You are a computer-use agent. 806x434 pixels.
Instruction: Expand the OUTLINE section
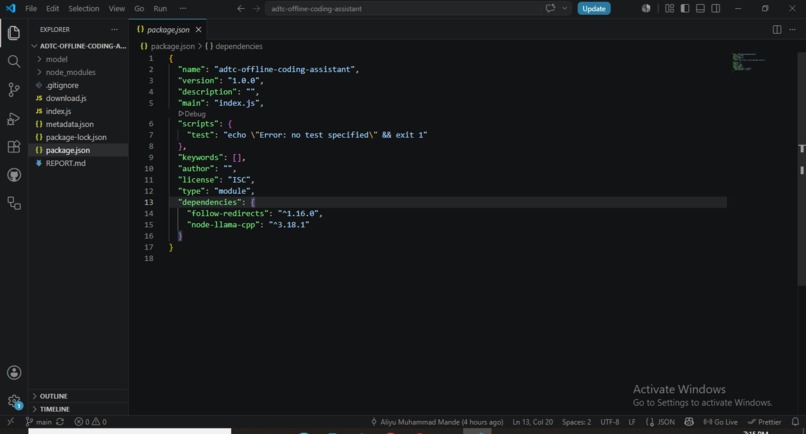pyautogui.click(x=78, y=396)
